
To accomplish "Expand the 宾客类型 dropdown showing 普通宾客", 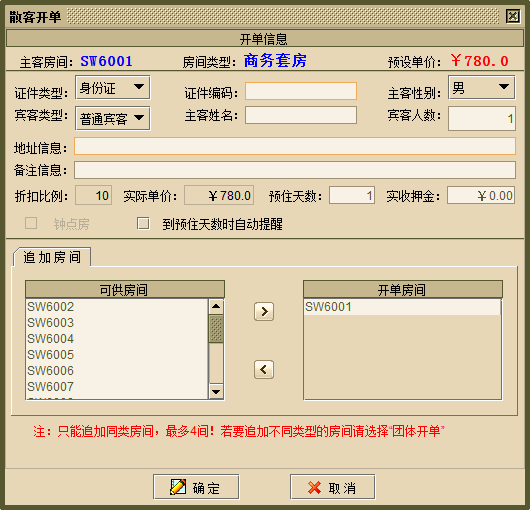I will point(113,118).
